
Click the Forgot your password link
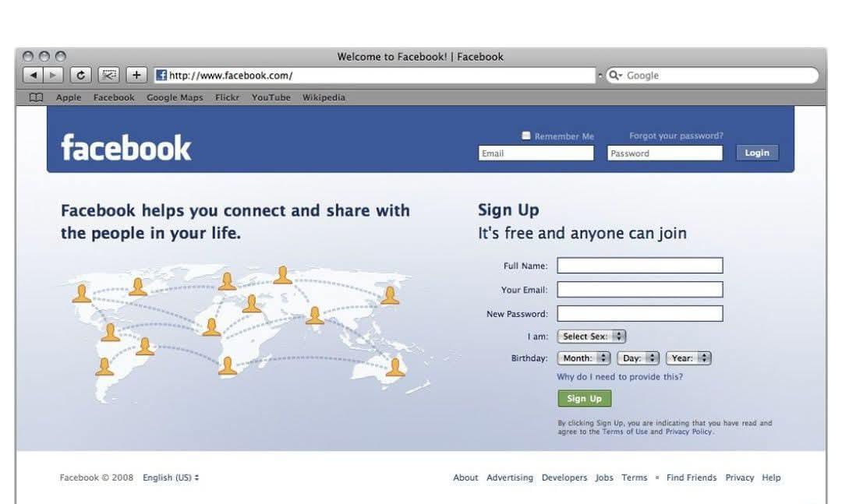coord(676,136)
